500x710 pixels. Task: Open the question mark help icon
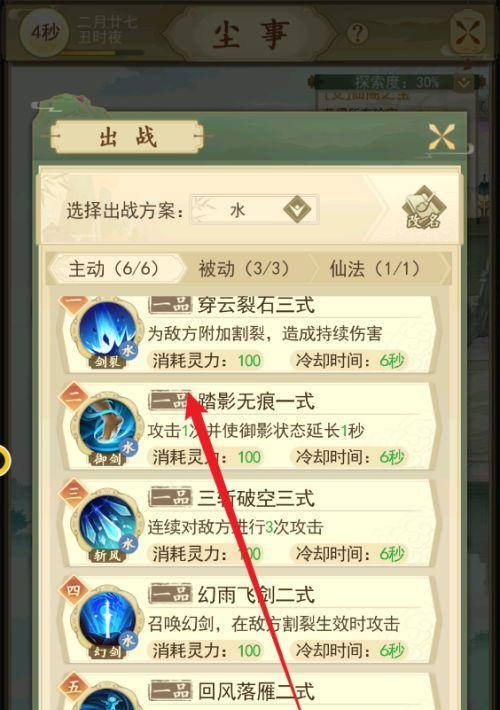(x=357, y=34)
